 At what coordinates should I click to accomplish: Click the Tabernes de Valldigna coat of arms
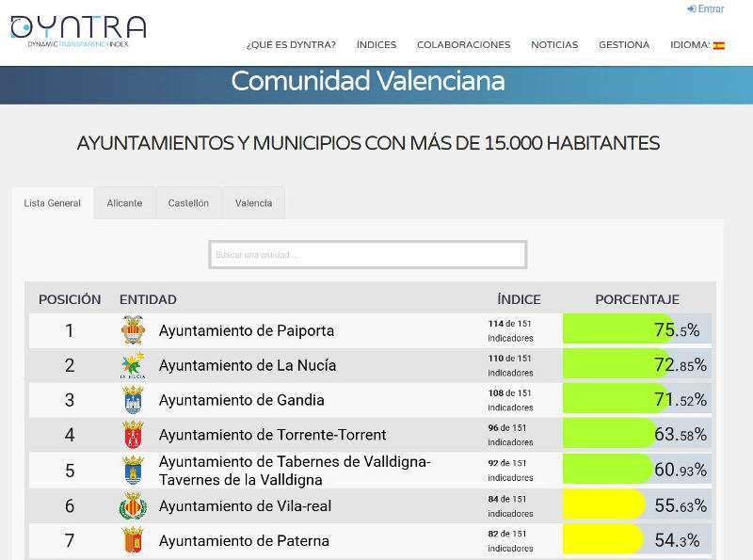tap(133, 470)
